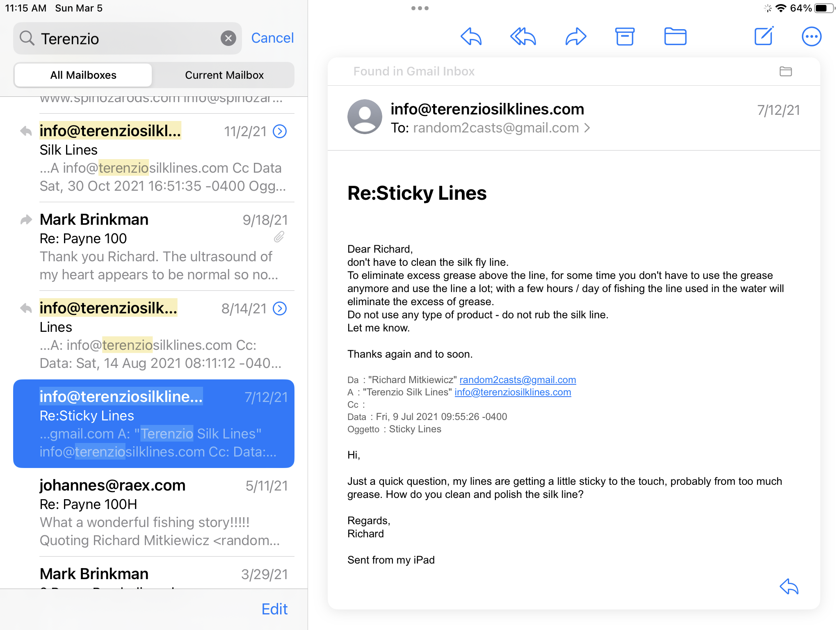
Task: Open the Move to Folder icon
Action: tap(675, 37)
